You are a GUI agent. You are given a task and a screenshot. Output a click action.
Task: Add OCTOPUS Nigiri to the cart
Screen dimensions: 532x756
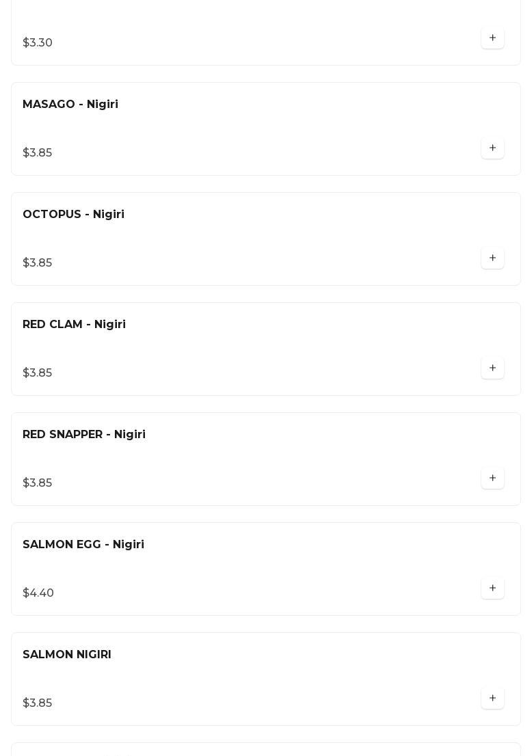click(492, 258)
